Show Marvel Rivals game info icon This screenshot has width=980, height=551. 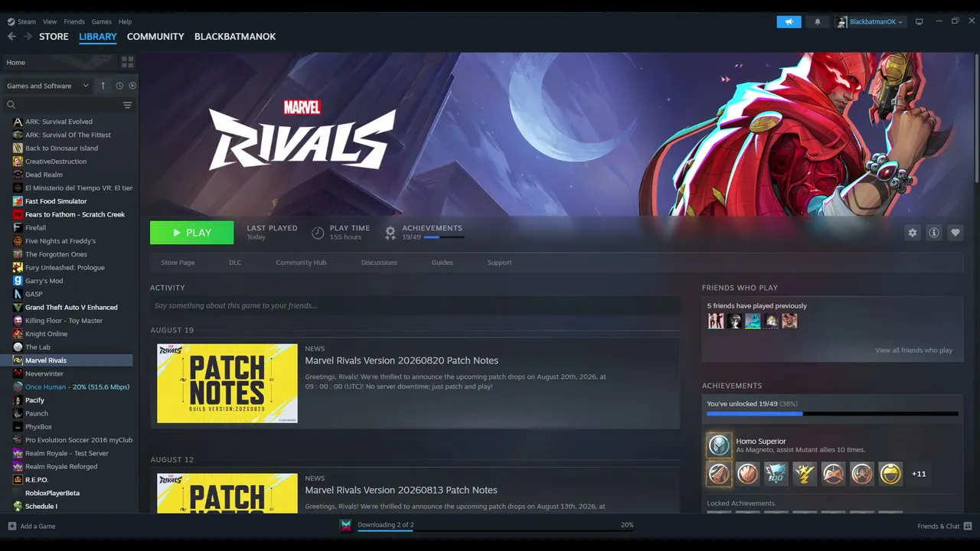click(934, 233)
